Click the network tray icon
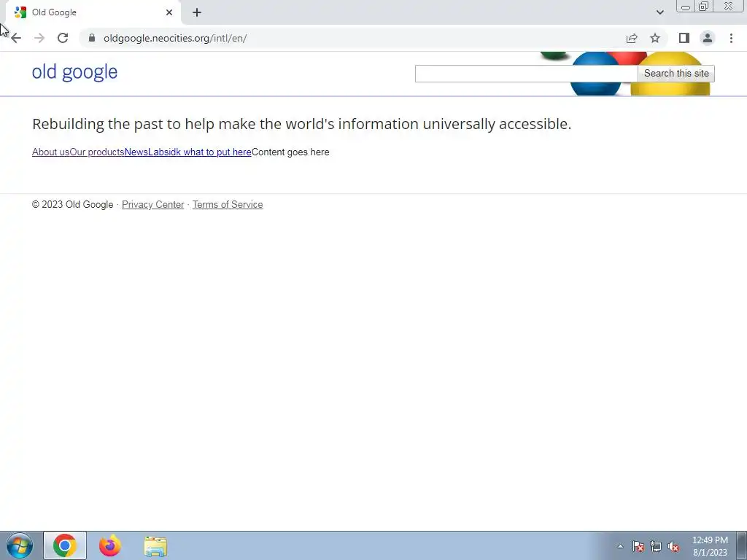Screen dimensions: 747x560 point(656,546)
